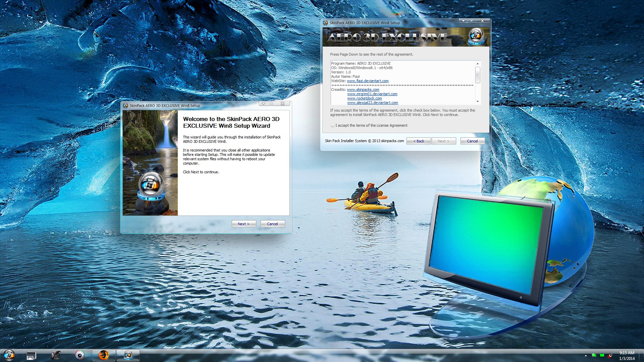The image size is (644, 362).
Task: Close the license agreement setup window
Action: click(483, 21)
